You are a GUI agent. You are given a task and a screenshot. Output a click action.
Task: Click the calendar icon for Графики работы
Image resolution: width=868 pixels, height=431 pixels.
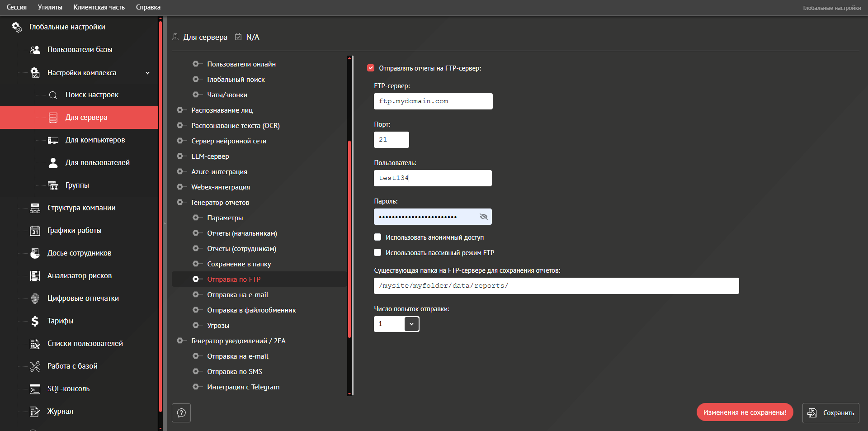pyautogui.click(x=35, y=231)
